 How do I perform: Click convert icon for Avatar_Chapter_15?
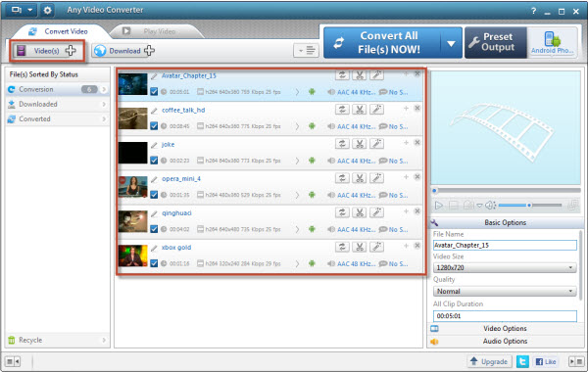tap(342, 75)
